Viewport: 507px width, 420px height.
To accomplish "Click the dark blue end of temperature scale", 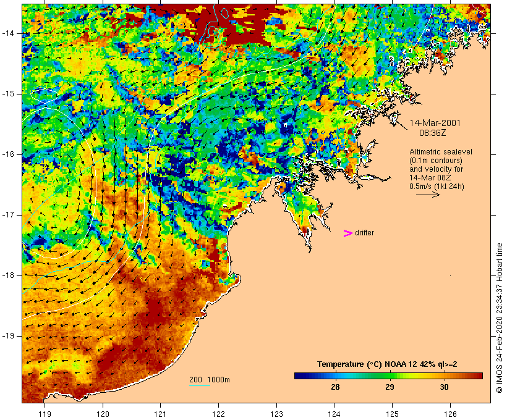I will pyautogui.click(x=299, y=376).
